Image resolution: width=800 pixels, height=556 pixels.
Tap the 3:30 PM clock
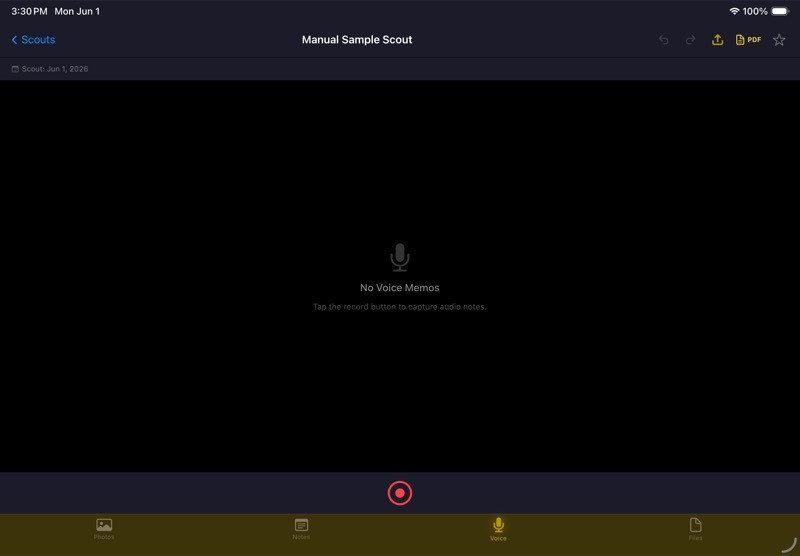tap(29, 11)
